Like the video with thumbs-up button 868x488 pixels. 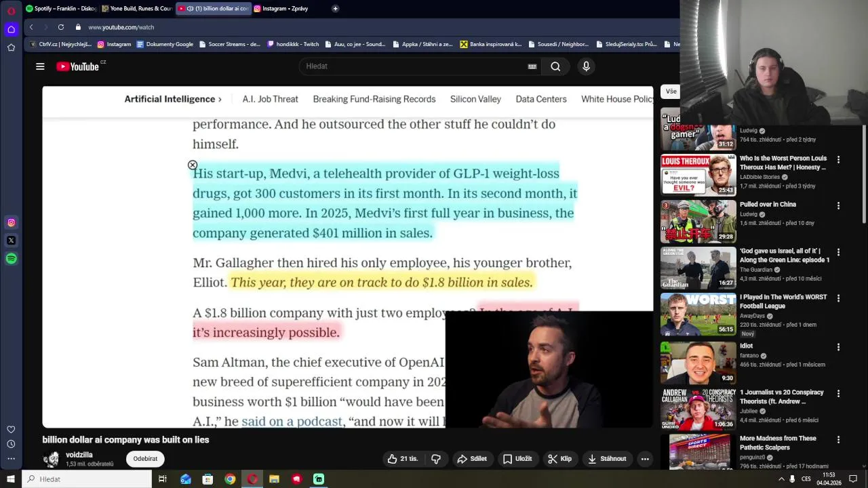pyautogui.click(x=402, y=459)
